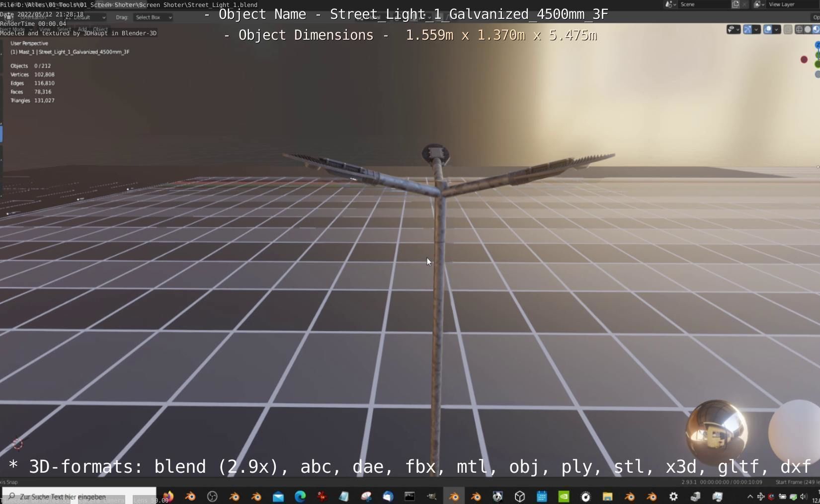This screenshot has height=504, width=820.
Task: Open the Add menu in the viewport header
Action: pos(82,30)
